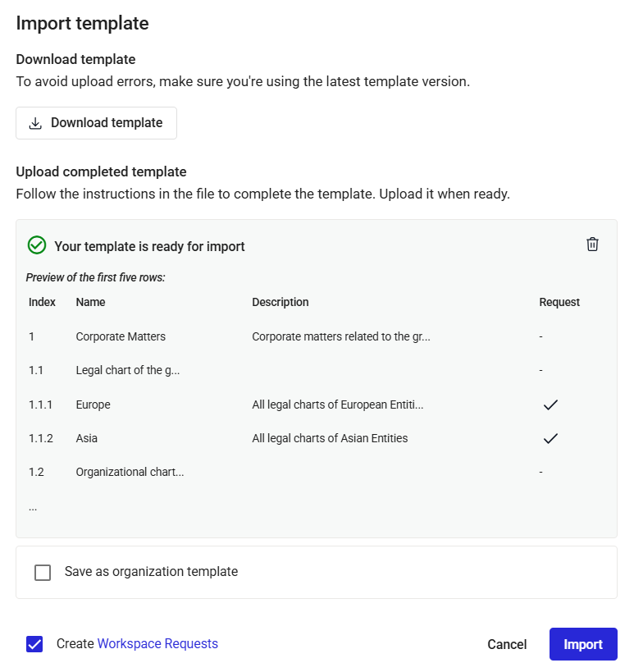Image resolution: width=634 pixels, height=672 pixels.
Task: Select the Asia name cell
Action: [x=87, y=438]
